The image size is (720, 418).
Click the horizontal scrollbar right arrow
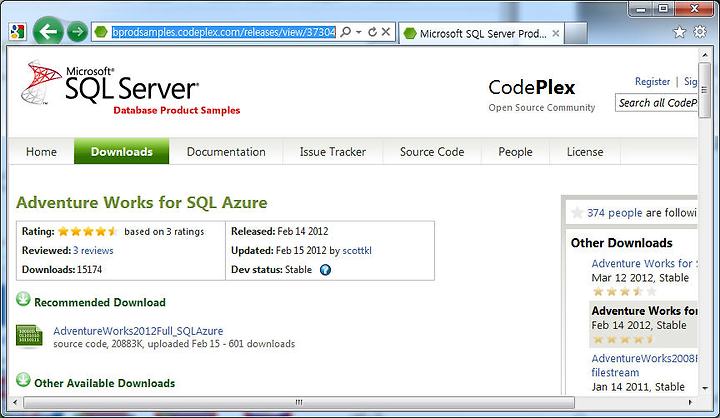[x=690, y=402]
